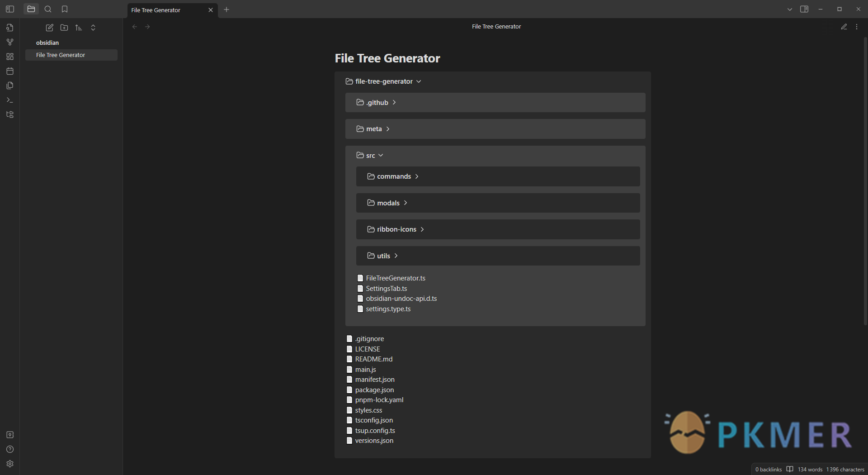Select the File Tree Generator note in sidebar
The height and width of the screenshot is (475, 868).
point(71,55)
